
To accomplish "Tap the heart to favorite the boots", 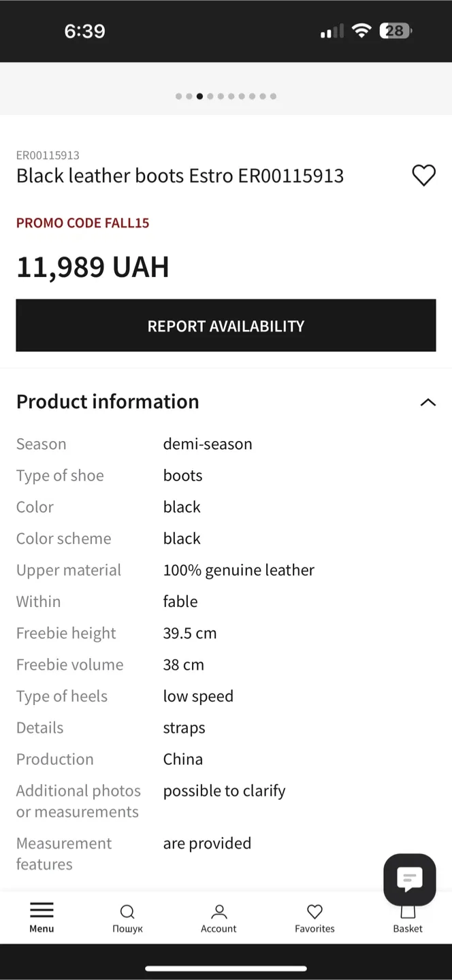I will (423, 175).
